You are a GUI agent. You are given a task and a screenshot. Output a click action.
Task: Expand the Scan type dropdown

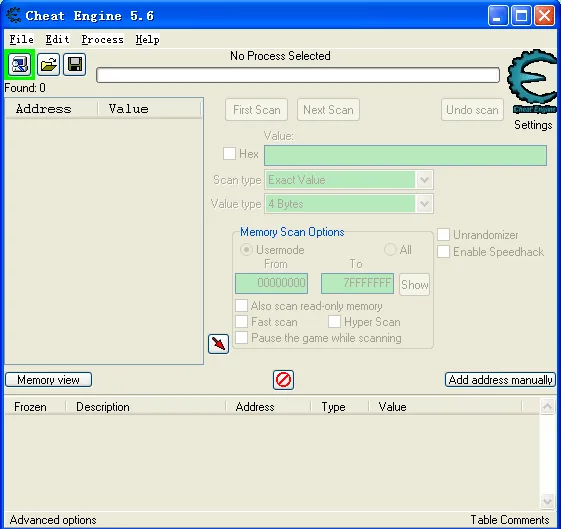[424, 180]
